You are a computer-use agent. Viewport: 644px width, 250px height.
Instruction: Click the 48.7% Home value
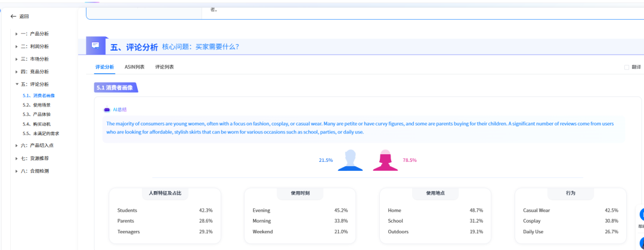(476, 210)
